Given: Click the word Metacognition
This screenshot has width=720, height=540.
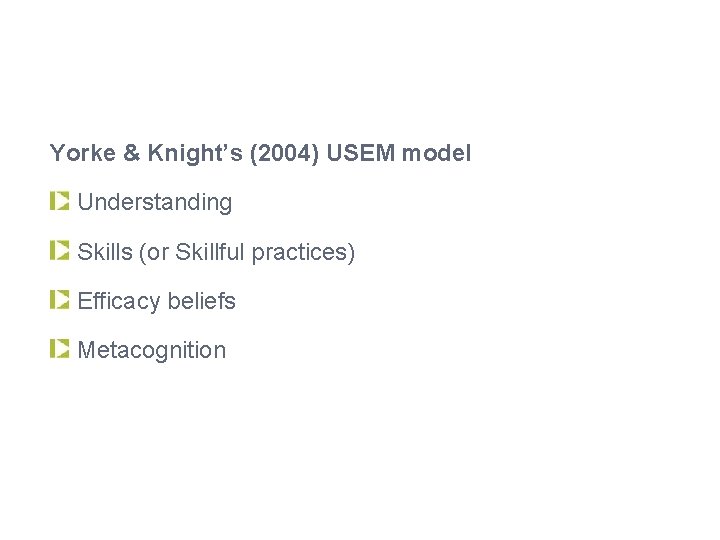Looking at the screenshot, I should [152, 350].
